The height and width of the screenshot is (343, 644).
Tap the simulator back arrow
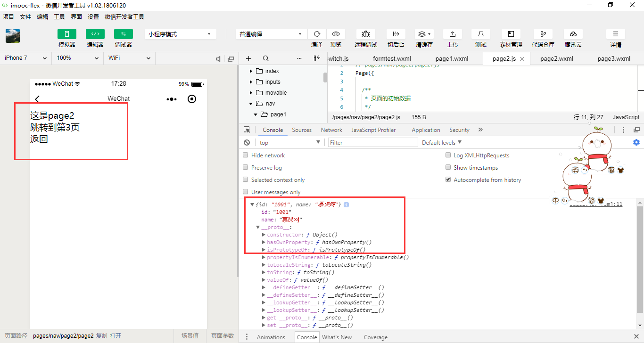(x=38, y=99)
